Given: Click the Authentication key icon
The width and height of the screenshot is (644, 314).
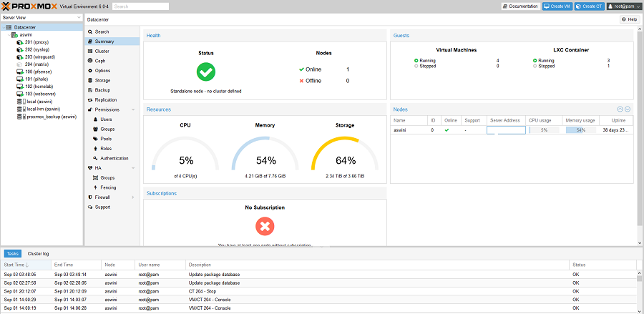Looking at the screenshot, I should click(96, 159).
